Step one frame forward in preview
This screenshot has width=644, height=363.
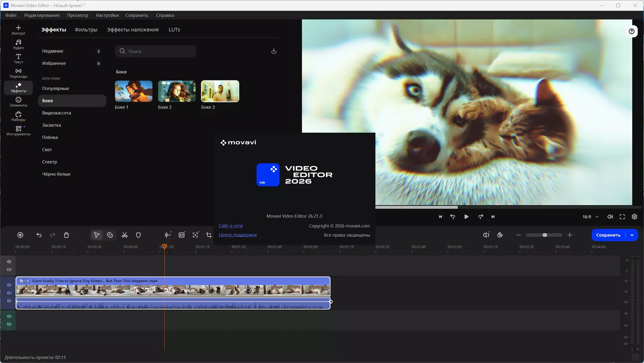tap(481, 216)
